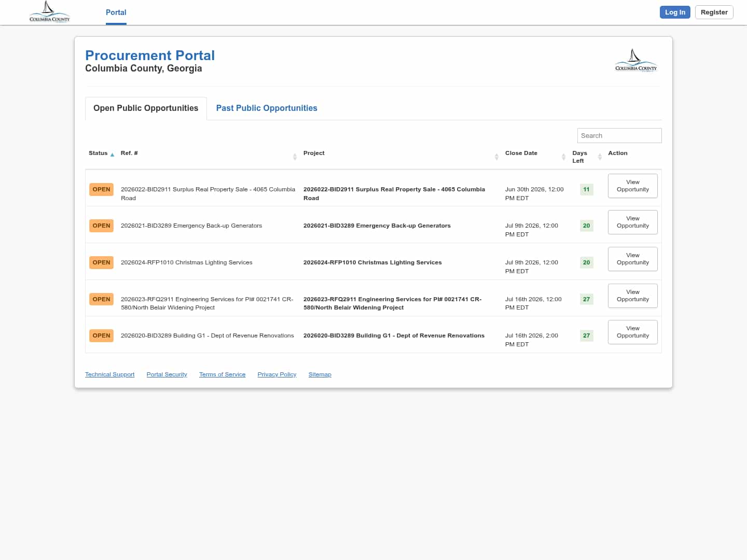Click OPEN badge for Engineering Services row

[x=101, y=299]
